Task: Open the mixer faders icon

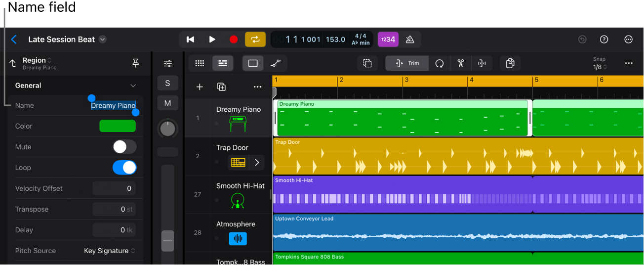Action: point(168,63)
